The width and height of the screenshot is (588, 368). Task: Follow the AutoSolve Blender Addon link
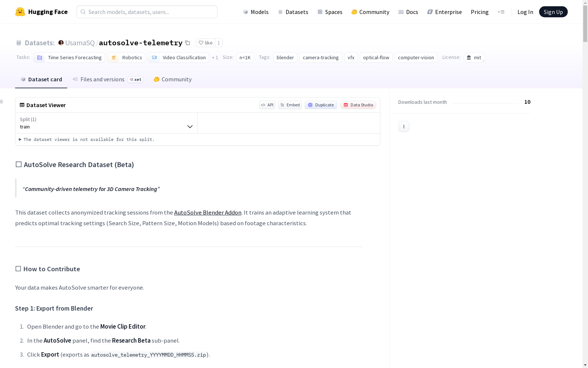(x=208, y=212)
